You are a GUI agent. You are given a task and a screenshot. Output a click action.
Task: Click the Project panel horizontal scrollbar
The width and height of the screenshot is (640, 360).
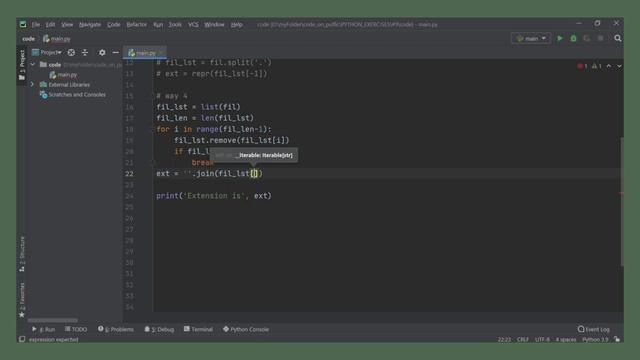click(52, 320)
